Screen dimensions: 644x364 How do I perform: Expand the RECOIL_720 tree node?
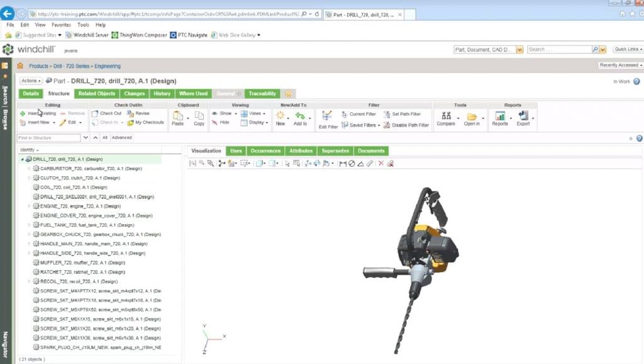pos(29,282)
